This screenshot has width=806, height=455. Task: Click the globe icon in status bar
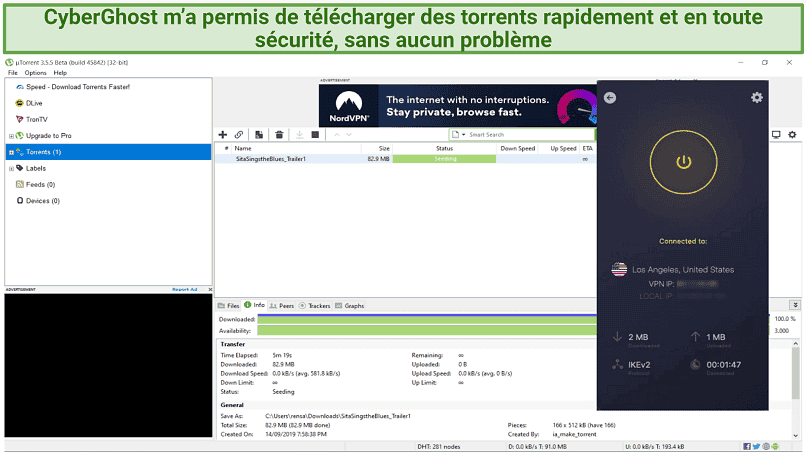[x=766, y=446]
